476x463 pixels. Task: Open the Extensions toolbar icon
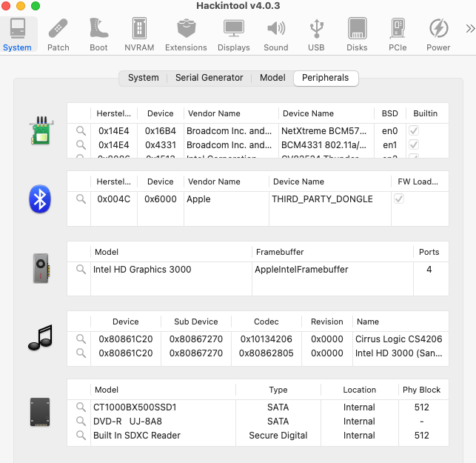point(186,34)
